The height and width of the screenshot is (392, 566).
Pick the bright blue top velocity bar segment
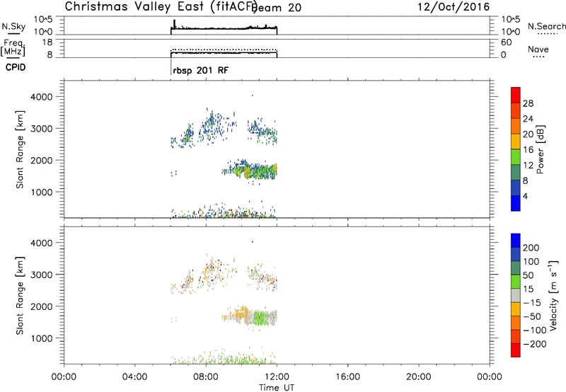(x=516, y=241)
